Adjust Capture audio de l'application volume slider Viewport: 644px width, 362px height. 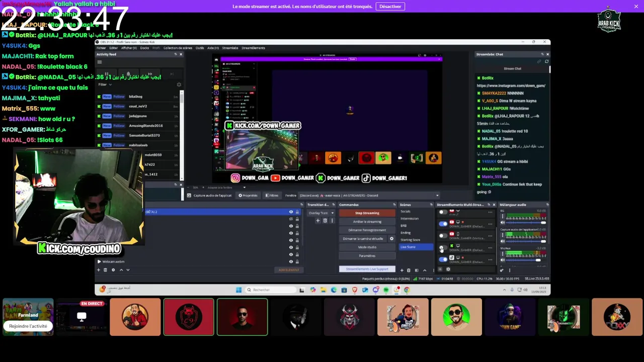[x=526, y=241]
